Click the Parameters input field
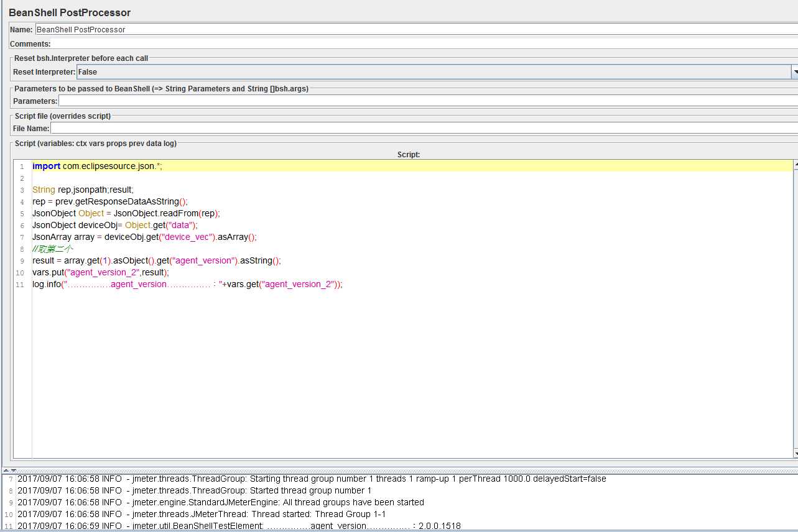 coord(428,101)
